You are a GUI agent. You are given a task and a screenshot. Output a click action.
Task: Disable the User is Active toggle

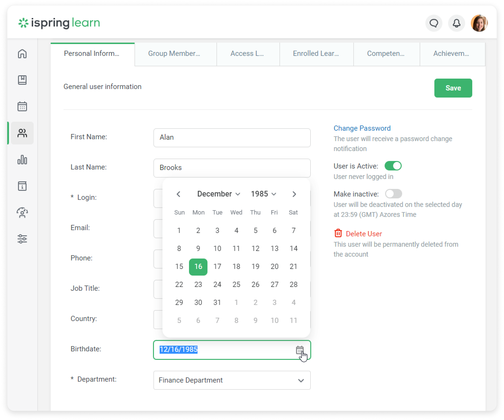tap(393, 166)
